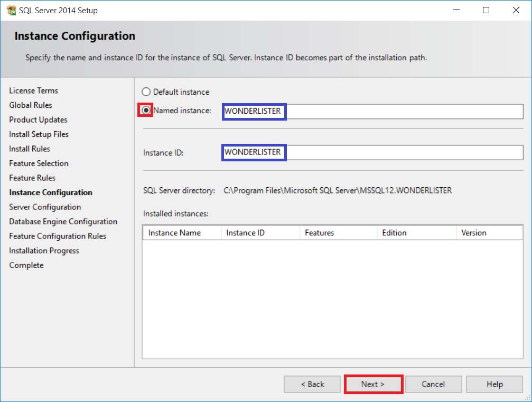Click the Instance ID text field
Viewport: 532px width, 402px height.
click(372, 152)
